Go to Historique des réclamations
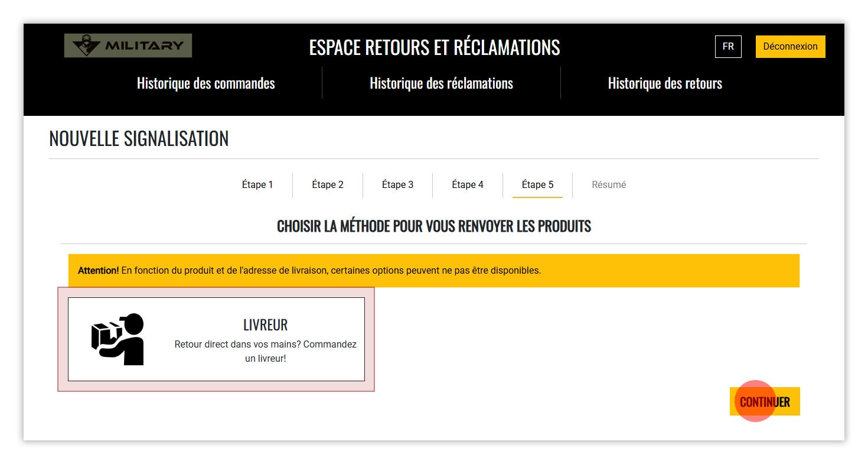Viewport: 868px width, 464px height. pyautogui.click(x=441, y=83)
